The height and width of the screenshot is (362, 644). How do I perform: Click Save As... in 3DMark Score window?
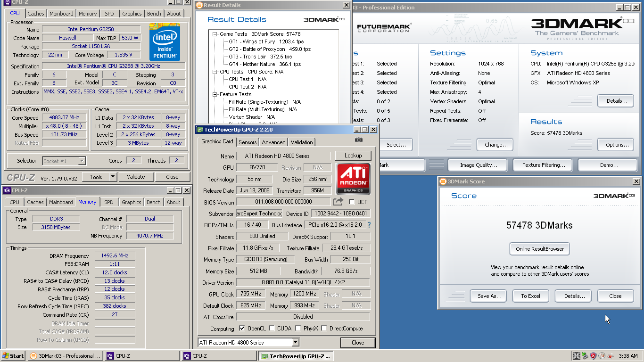(488, 296)
